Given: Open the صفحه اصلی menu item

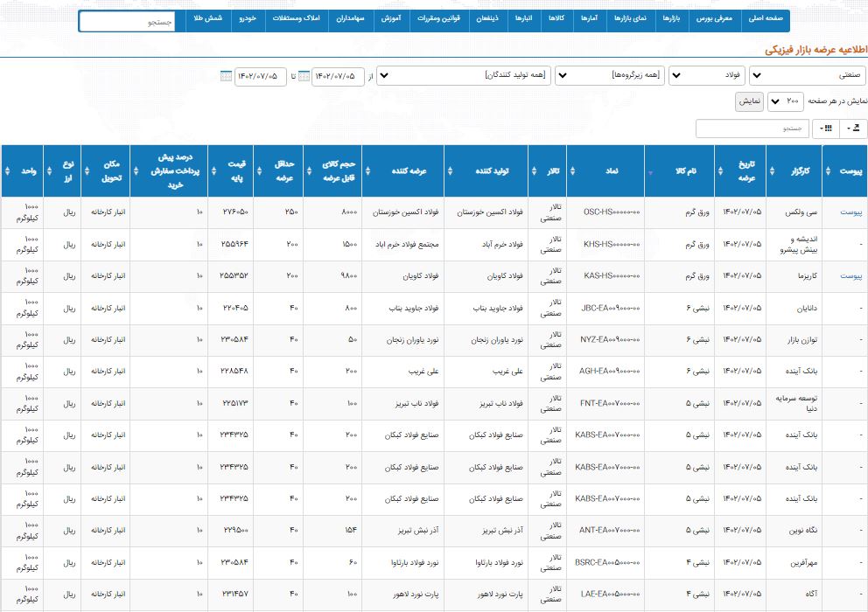Looking at the screenshot, I should tap(766, 19).
